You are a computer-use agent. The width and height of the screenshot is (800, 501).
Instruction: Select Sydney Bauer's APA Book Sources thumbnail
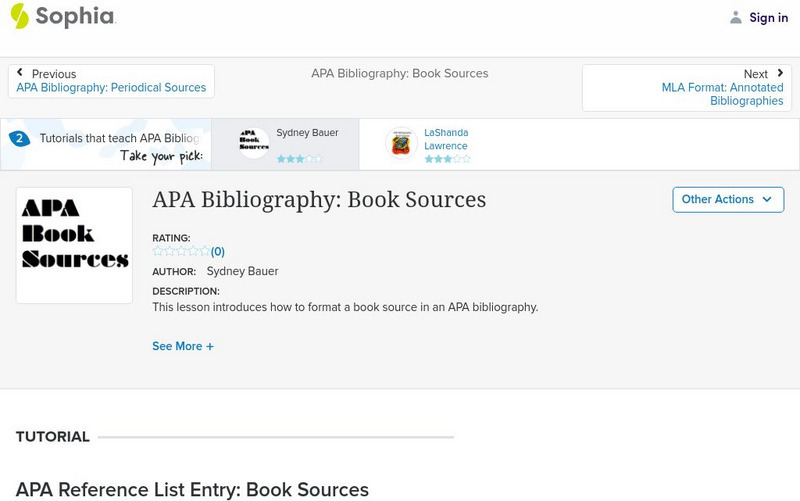click(254, 143)
